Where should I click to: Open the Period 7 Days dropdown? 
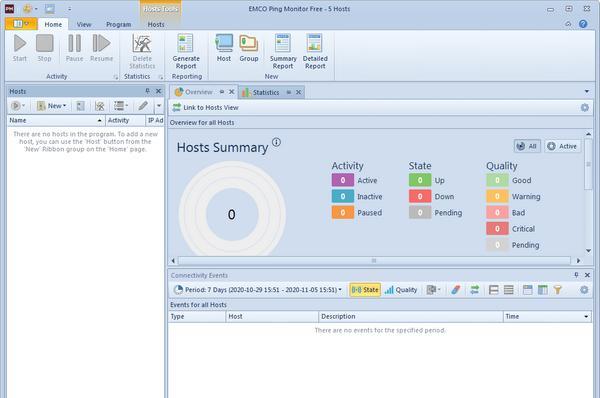tap(258, 290)
